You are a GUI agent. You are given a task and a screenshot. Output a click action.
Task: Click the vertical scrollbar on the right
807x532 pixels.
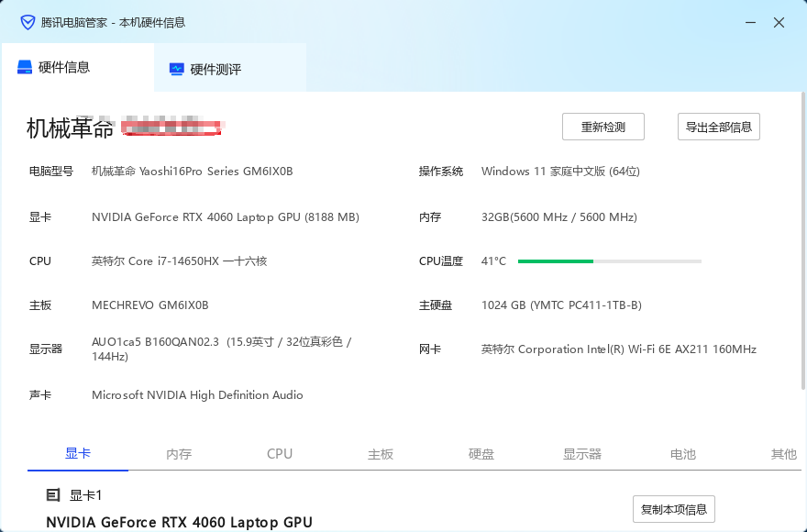point(803,240)
